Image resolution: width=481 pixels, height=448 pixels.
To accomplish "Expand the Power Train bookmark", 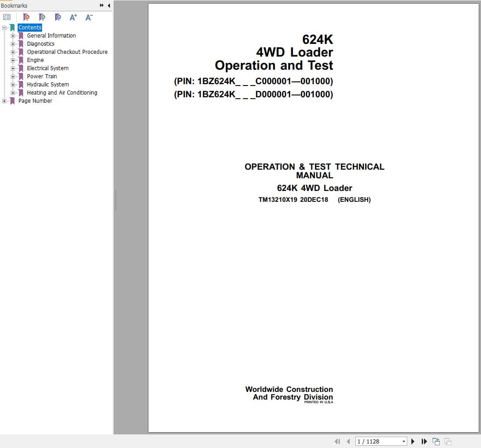I will [x=13, y=76].
